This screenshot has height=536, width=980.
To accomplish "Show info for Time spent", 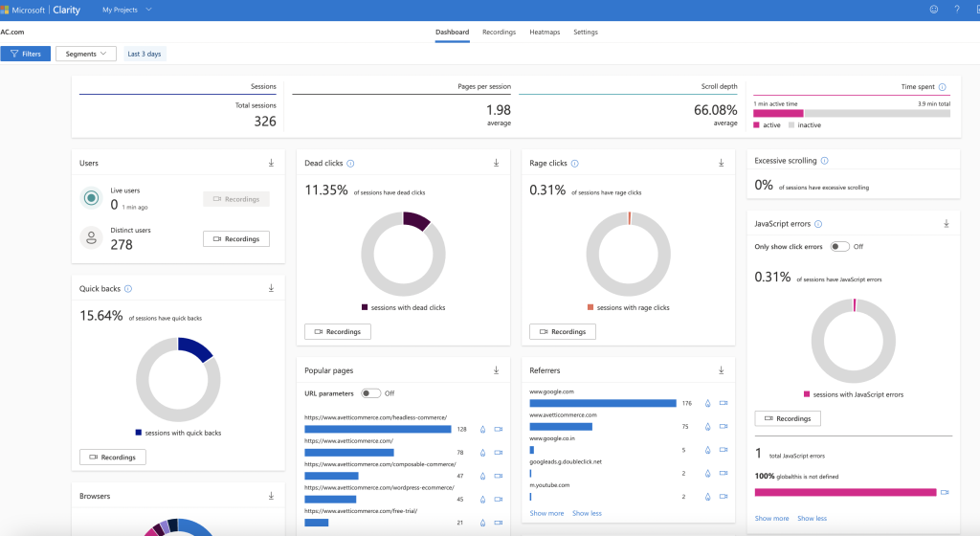I will click(943, 87).
